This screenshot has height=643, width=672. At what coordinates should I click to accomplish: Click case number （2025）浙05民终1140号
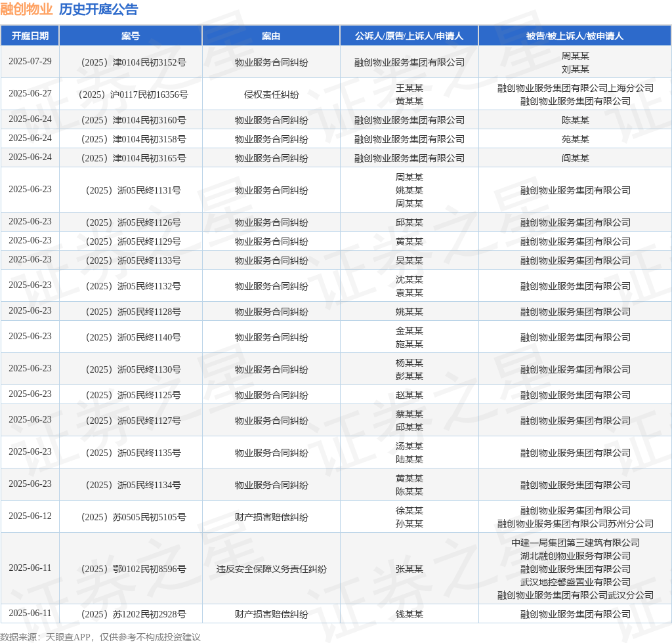[x=134, y=337]
